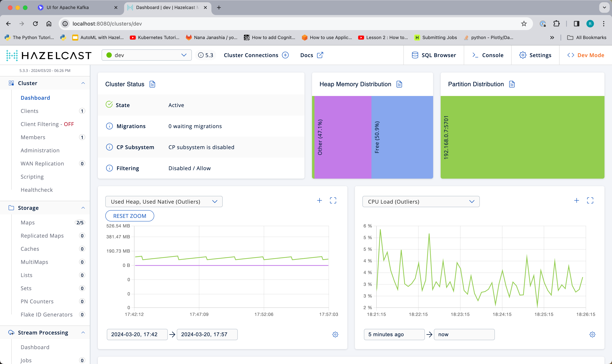Open Stream Processing Dashboard item
The width and height of the screenshot is (612, 364).
click(x=35, y=347)
